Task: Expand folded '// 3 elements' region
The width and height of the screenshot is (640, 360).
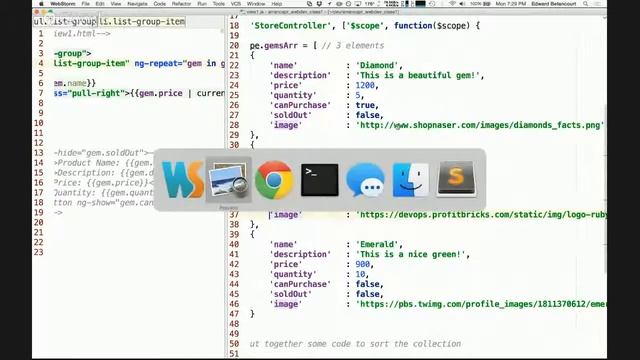Action: pyautogui.click(x=353, y=45)
